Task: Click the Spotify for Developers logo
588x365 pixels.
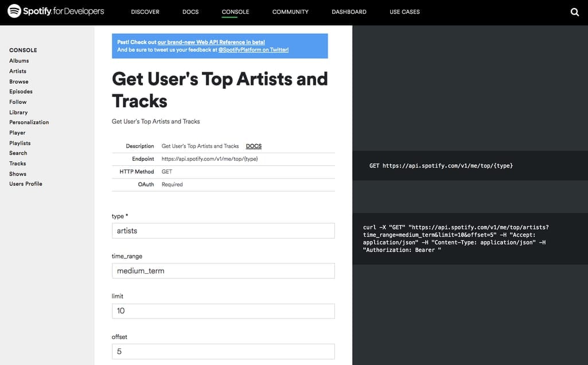Action: (56, 11)
